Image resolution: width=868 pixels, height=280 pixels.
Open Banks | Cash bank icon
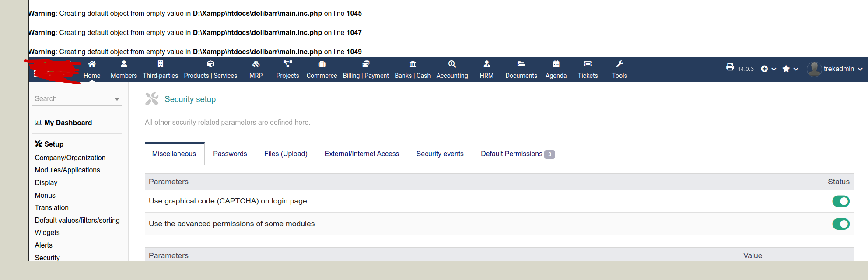[413, 64]
